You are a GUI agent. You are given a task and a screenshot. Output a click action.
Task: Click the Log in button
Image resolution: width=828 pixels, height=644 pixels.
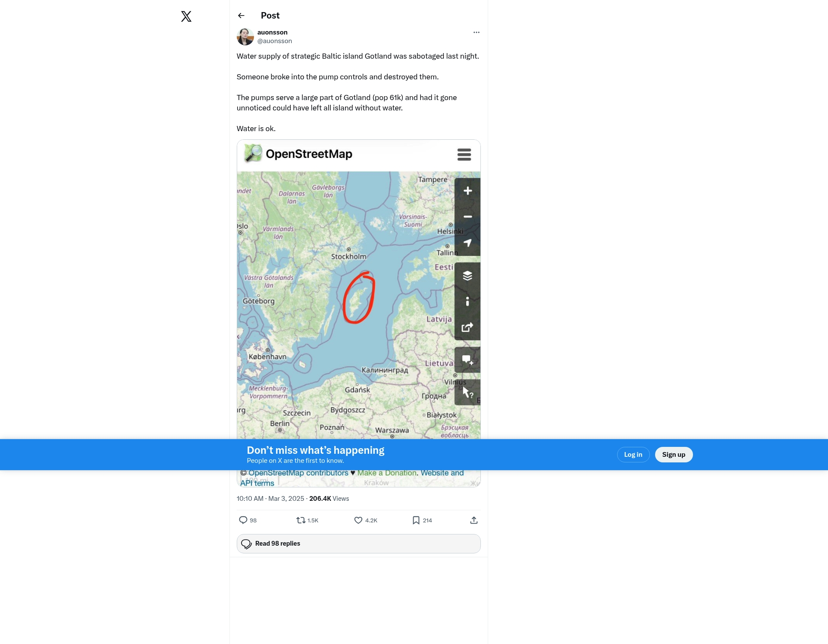click(633, 455)
